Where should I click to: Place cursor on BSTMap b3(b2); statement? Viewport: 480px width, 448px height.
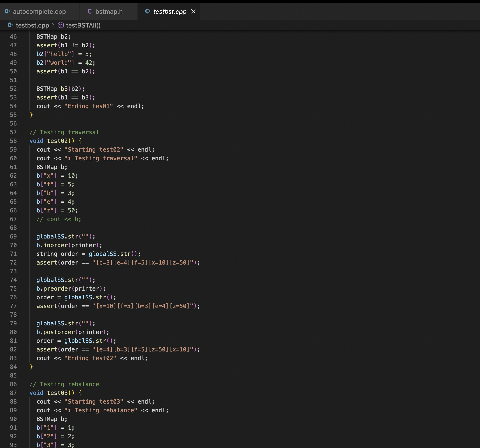point(60,89)
